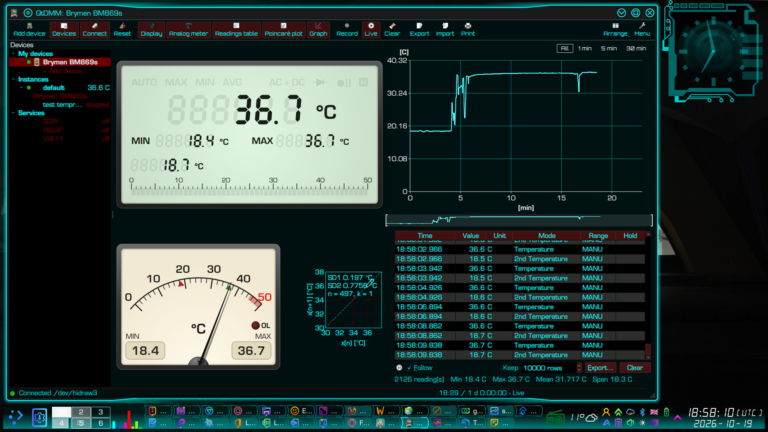The image size is (768, 432).
Task: Toggle the Devices panel toolbar button
Action: [64, 29]
